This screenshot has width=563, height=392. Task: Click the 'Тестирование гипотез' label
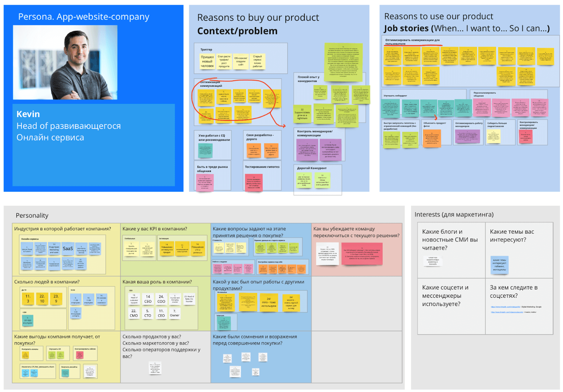pos(262,167)
